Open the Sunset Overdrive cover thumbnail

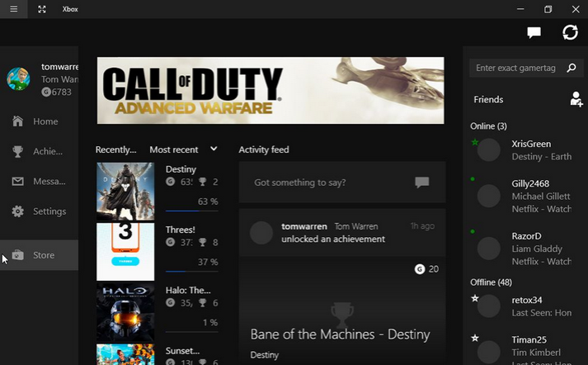[x=125, y=354]
